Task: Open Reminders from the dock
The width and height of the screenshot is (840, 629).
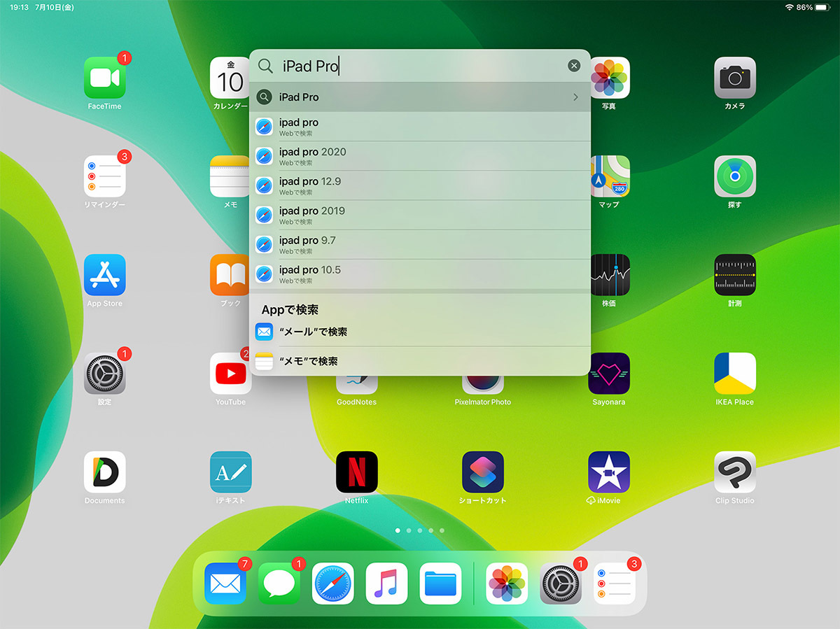Action: pos(615,584)
